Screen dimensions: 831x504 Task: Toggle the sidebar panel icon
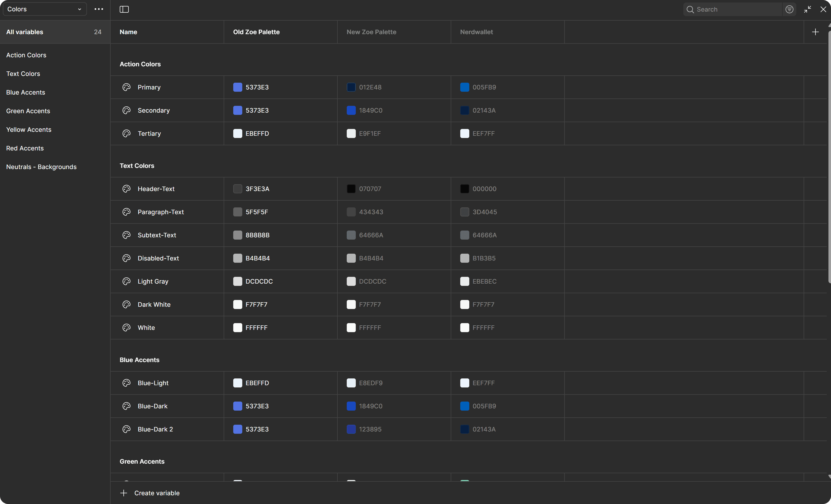click(x=124, y=9)
